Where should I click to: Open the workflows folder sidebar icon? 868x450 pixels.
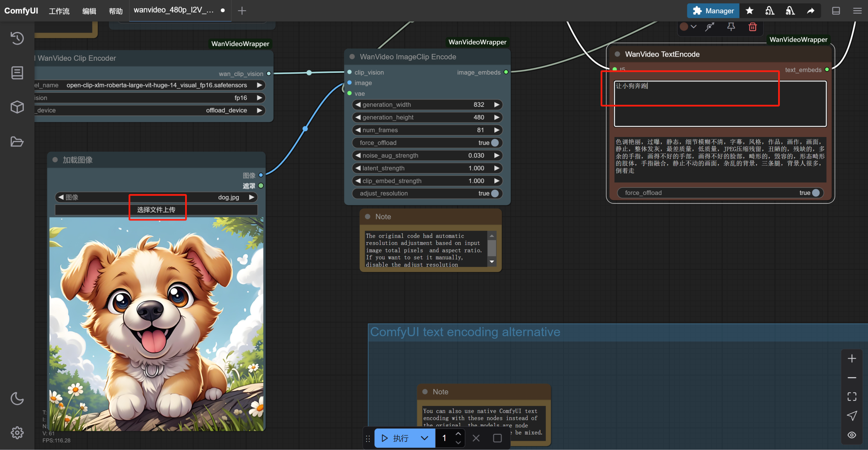click(x=17, y=141)
